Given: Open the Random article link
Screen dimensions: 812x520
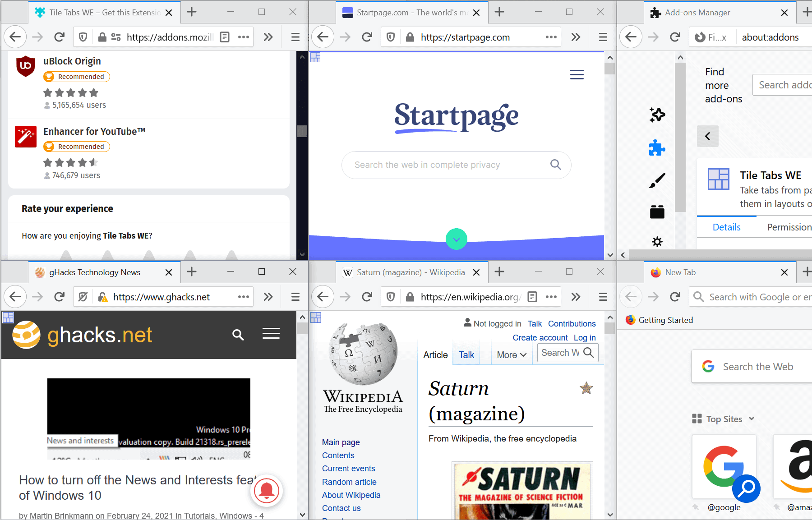Looking at the screenshot, I should coord(349,482).
